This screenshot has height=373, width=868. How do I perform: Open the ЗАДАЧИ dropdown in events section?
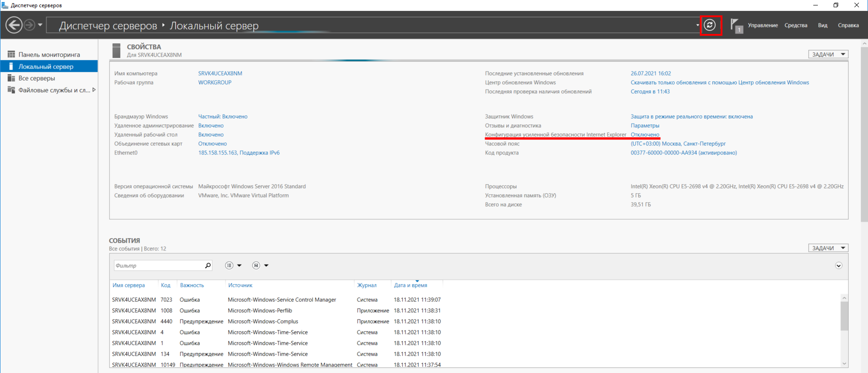[828, 248]
